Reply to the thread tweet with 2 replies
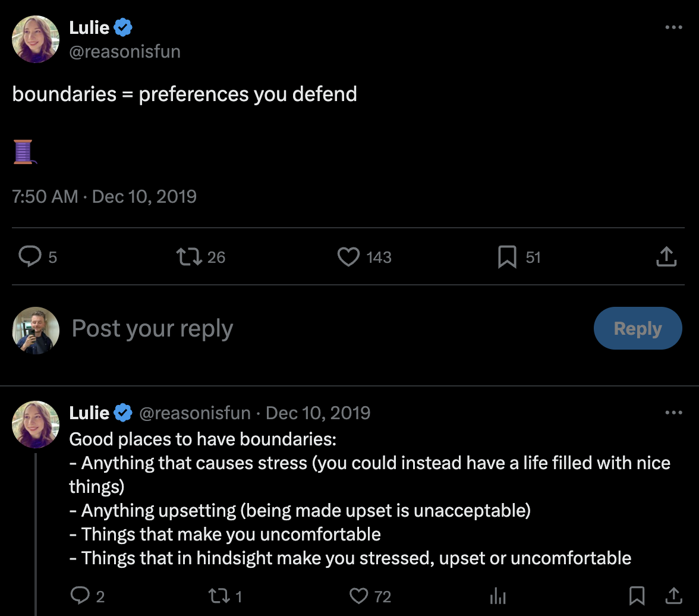 coord(80,596)
